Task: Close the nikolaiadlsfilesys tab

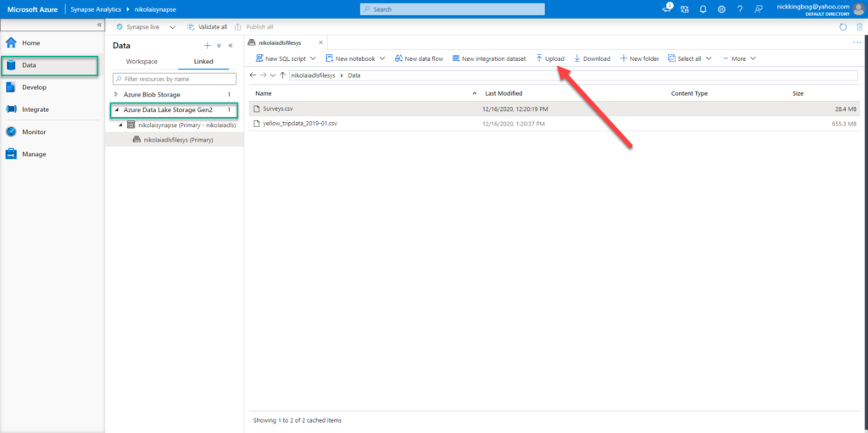Action: (x=320, y=42)
